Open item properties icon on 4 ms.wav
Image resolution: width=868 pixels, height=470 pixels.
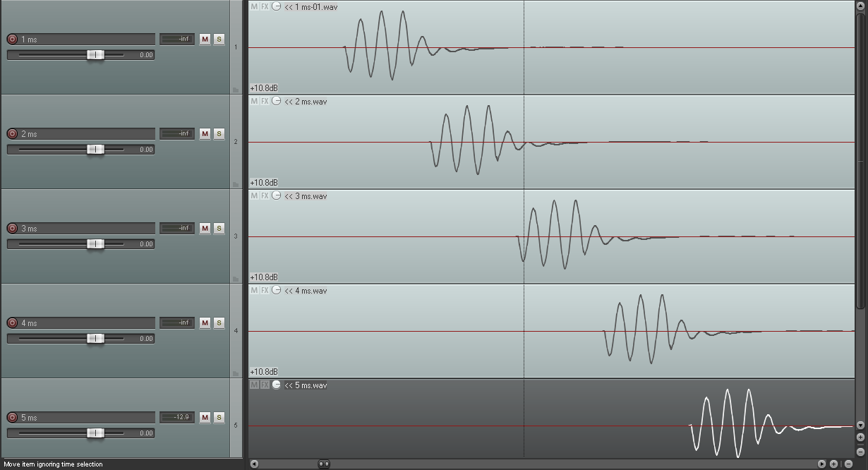(277, 291)
